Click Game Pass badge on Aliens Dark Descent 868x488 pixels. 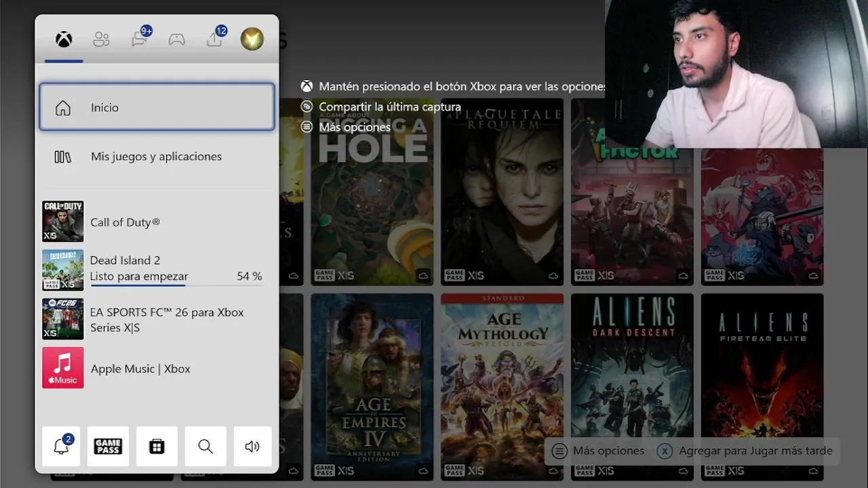tap(585, 470)
